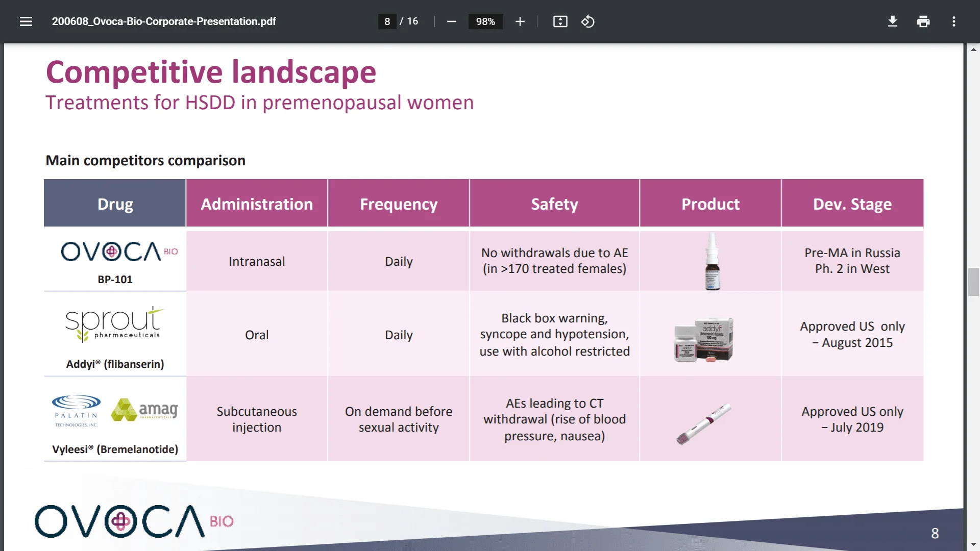980x551 pixels.
Task: Click the PDF file name title
Action: click(164, 21)
